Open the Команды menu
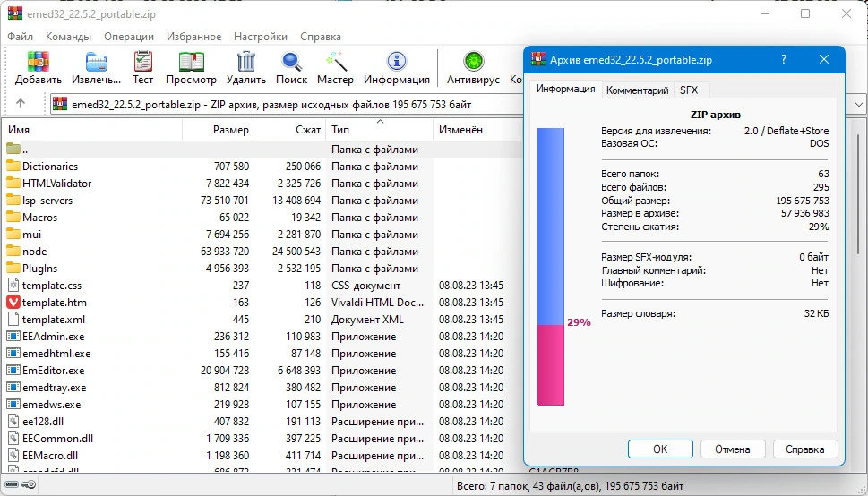Screen dimensions: 868x496 click(69, 37)
